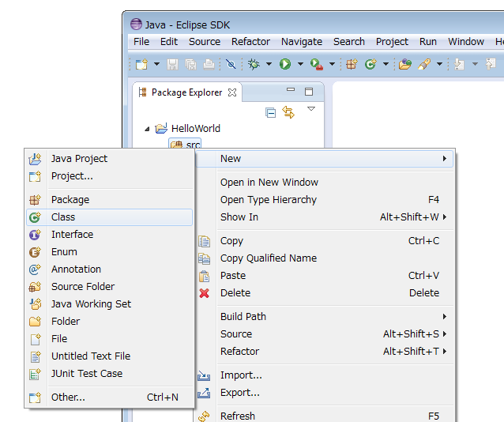Open the Debug dropdown arrow
504x422 pixels.
(269, 64)
